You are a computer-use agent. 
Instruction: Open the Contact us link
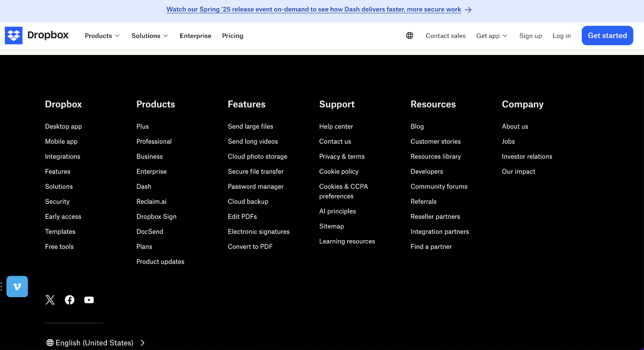pyautogui.click(x=335, y=141)
